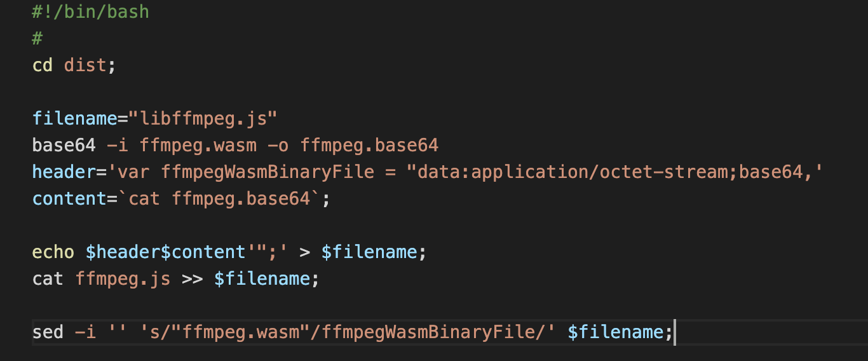Click '$filename' at end of echo line
Viewport: 868px width, 361px height.
click(369, 252)
